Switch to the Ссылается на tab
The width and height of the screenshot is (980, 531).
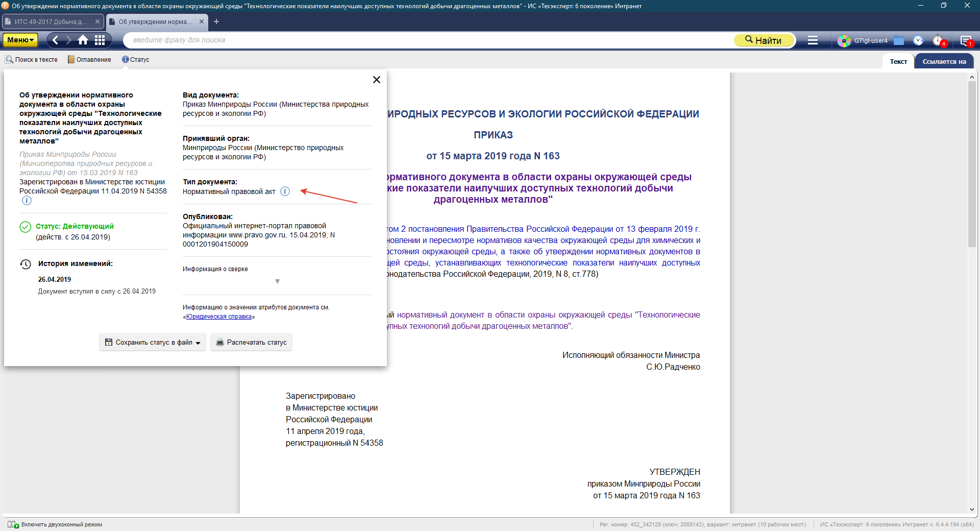tap(944, 61)
